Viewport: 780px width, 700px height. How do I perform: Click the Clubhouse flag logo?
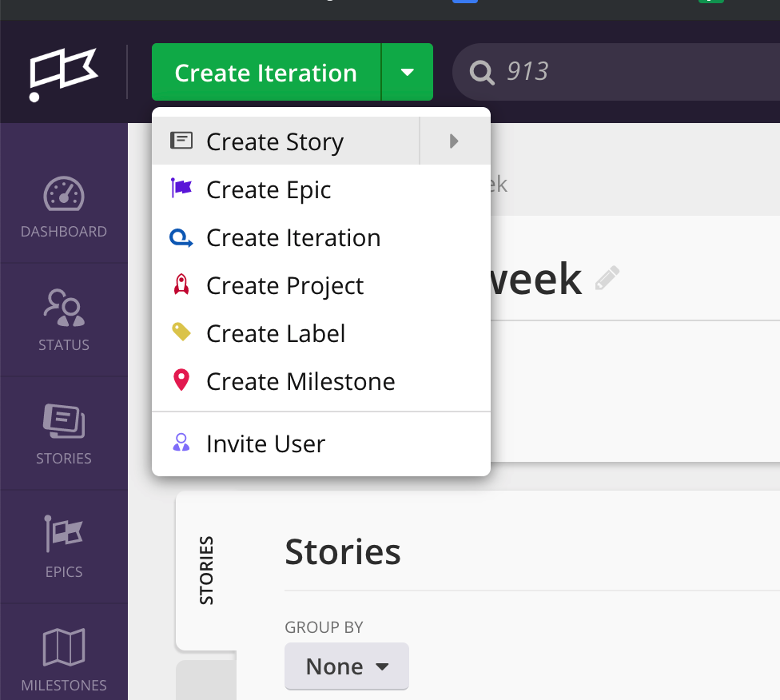point(64,74)
